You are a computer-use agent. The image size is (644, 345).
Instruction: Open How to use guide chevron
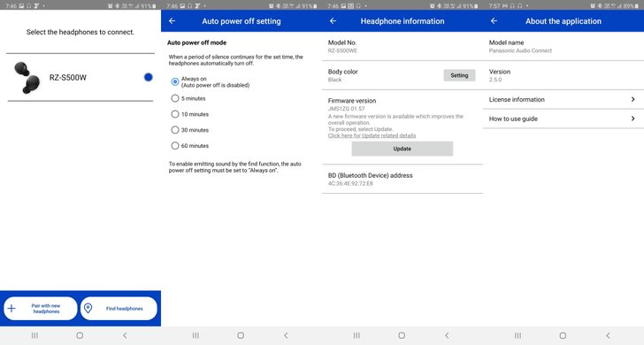point(632,119)
